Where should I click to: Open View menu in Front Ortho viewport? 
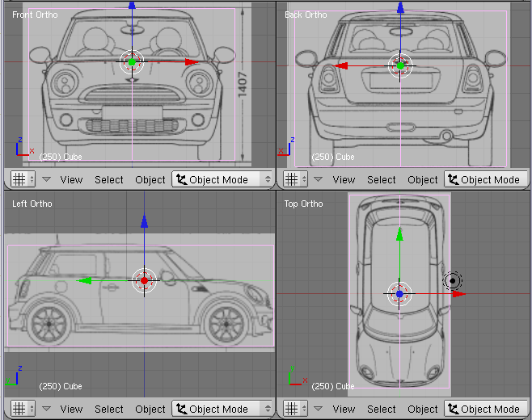coord(71,179)
